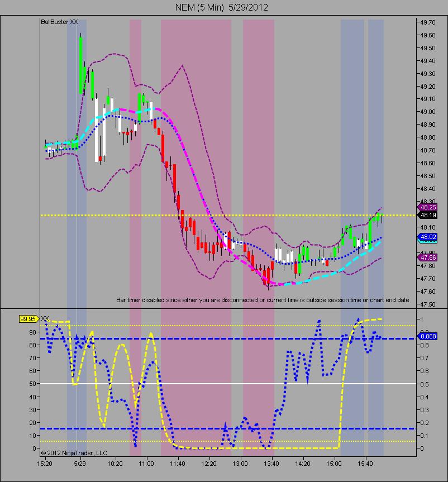Click the 15:00 time axis label
The width and height of the screenshot is (448, 482).
(334, 463)
